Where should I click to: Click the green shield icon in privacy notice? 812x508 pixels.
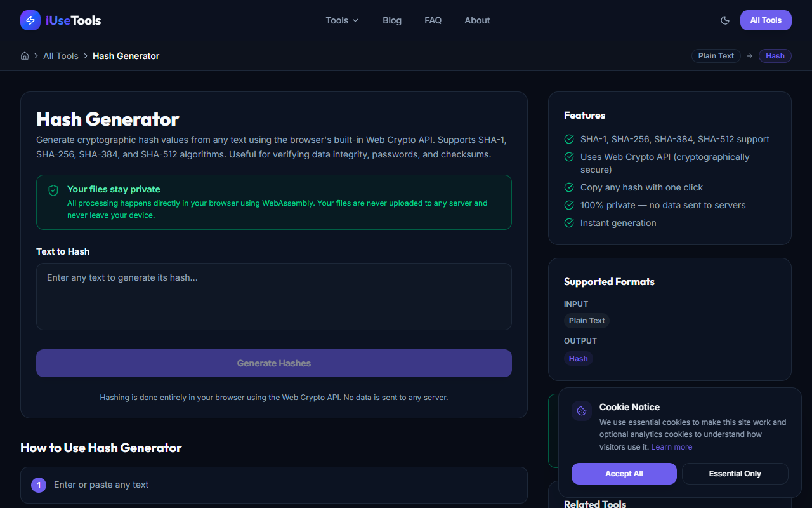coord(53,190)
